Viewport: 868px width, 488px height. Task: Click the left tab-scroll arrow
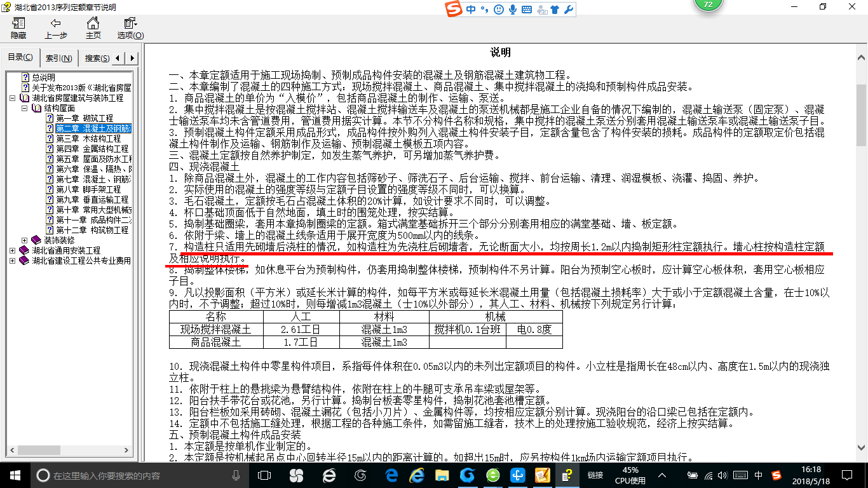119,58
